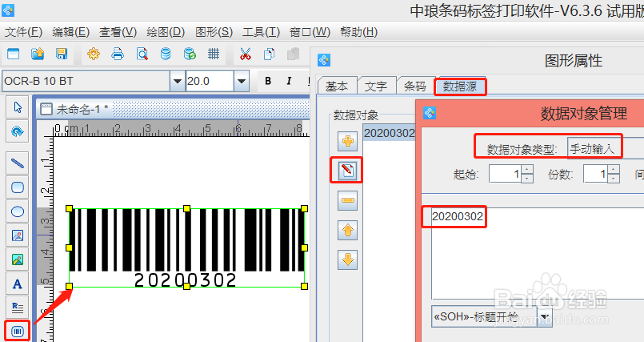Move data object down arrow button

pyautogui.click(x=347, y=260)
